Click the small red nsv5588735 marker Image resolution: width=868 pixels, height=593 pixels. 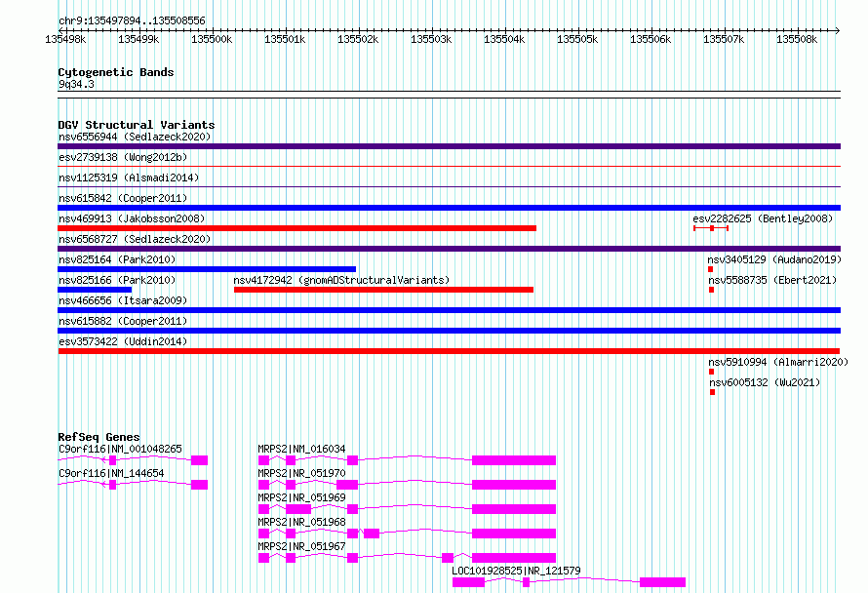711,290
